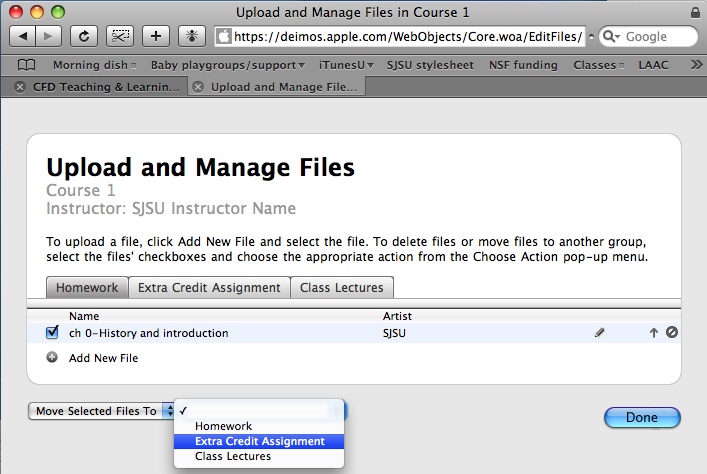Image resolution: width=707 pixels, height=474 pixels.
Task: Expand the Baby playgroups/support bookmark folder
Action: (228, 65)
